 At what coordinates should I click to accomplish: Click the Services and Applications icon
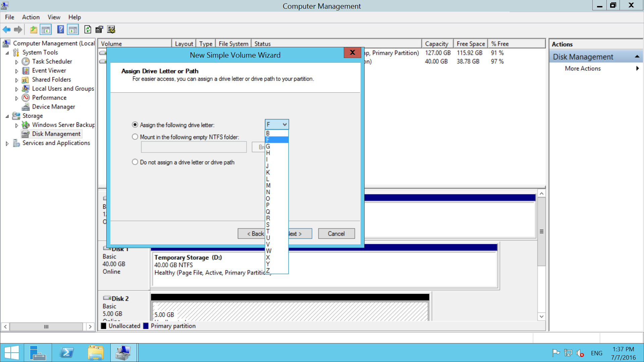[x=16, y=143]
